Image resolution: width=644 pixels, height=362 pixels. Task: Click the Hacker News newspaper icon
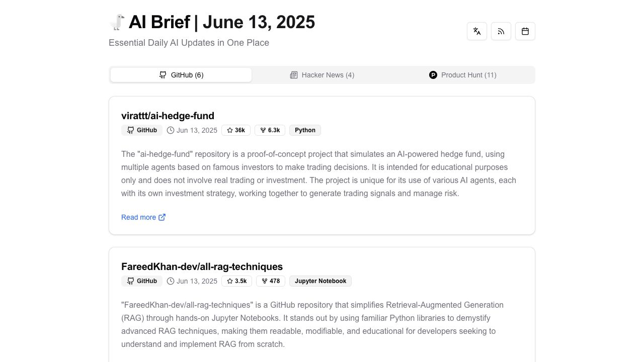tap(294, 75)
